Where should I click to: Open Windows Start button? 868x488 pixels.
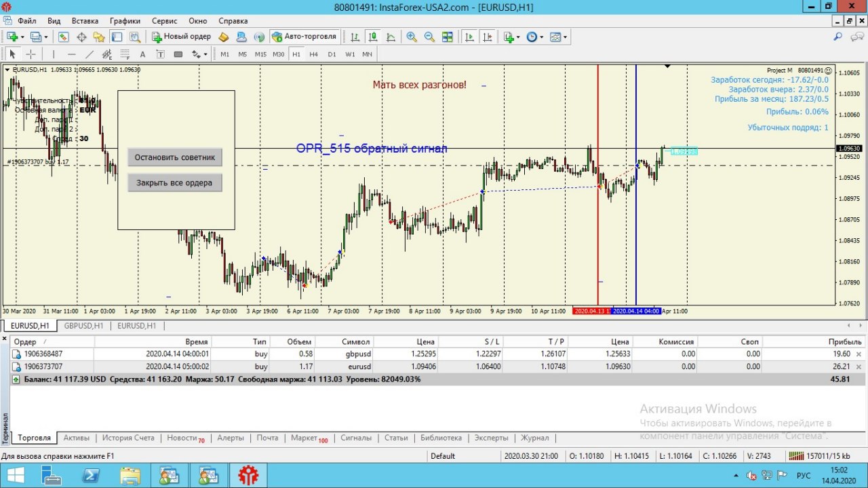[x=15, y=475]
